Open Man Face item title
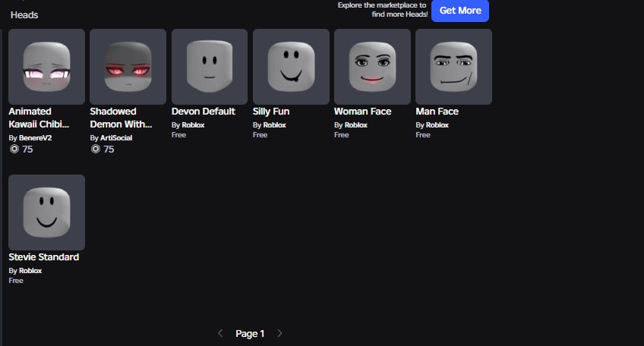Screen dimensions: 644x346 [x=437, y=112]
